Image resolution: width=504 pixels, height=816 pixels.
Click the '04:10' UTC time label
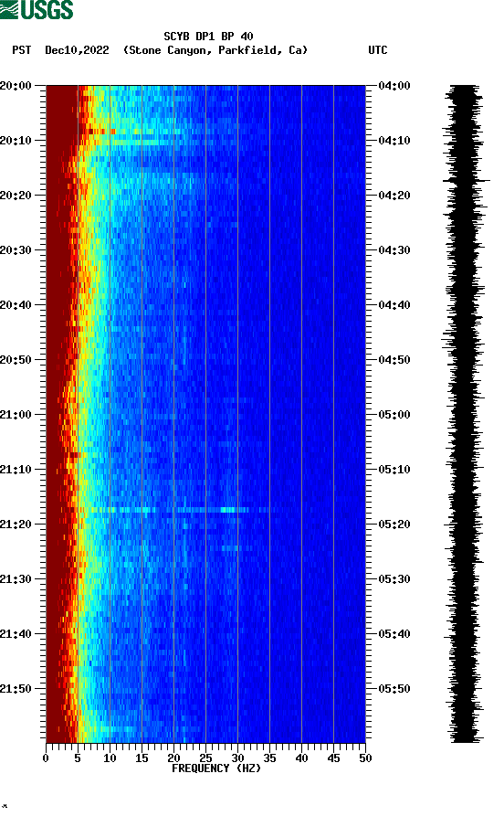coord(394,141)
